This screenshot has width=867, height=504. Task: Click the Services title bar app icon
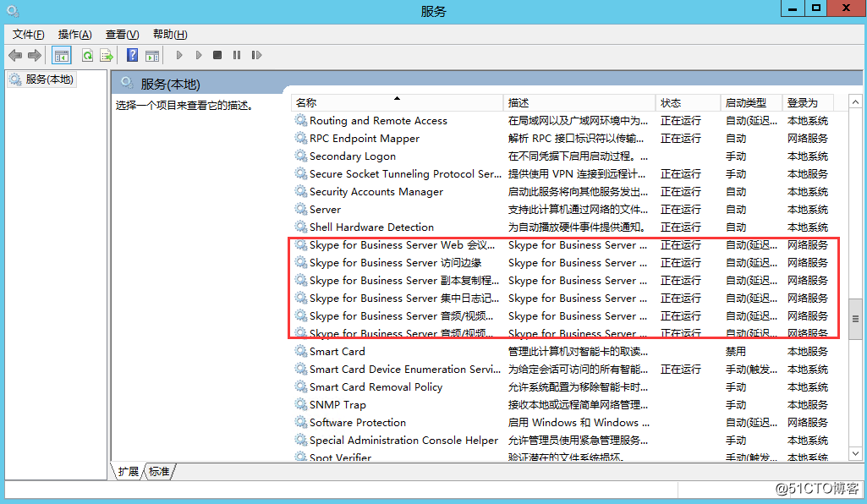pyautogui.click(x=13, y=10)
